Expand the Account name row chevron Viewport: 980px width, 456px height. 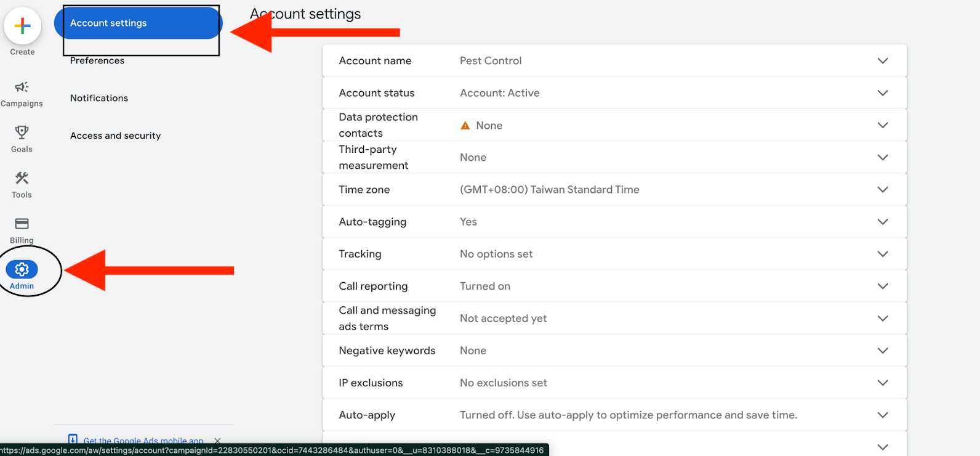point(883,60)
